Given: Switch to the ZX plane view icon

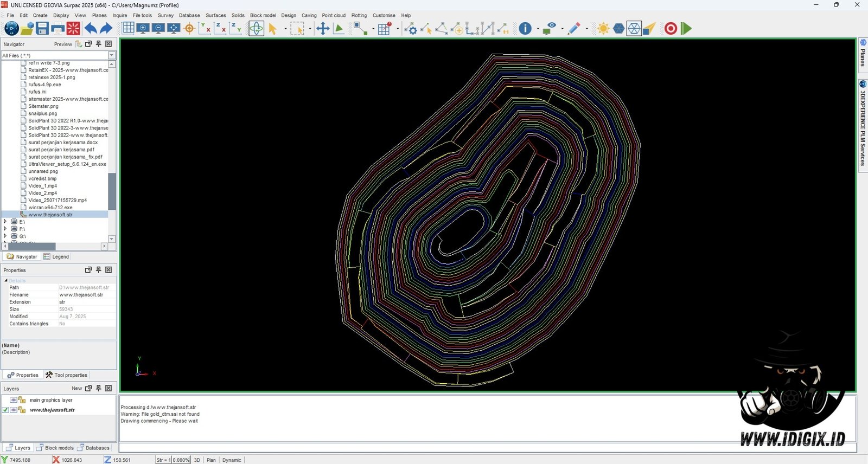Looking at the screenshot, I should 220,28.
